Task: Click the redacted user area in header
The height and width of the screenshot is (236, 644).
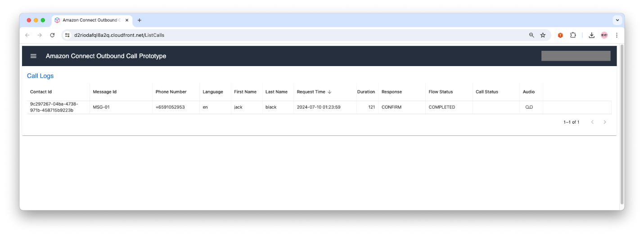Action: [576, 56]
